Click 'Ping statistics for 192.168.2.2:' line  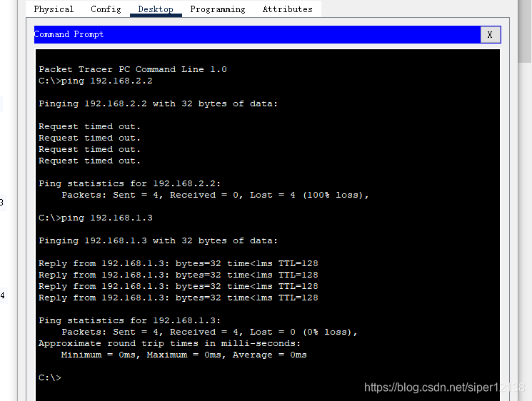click(129, 183)
